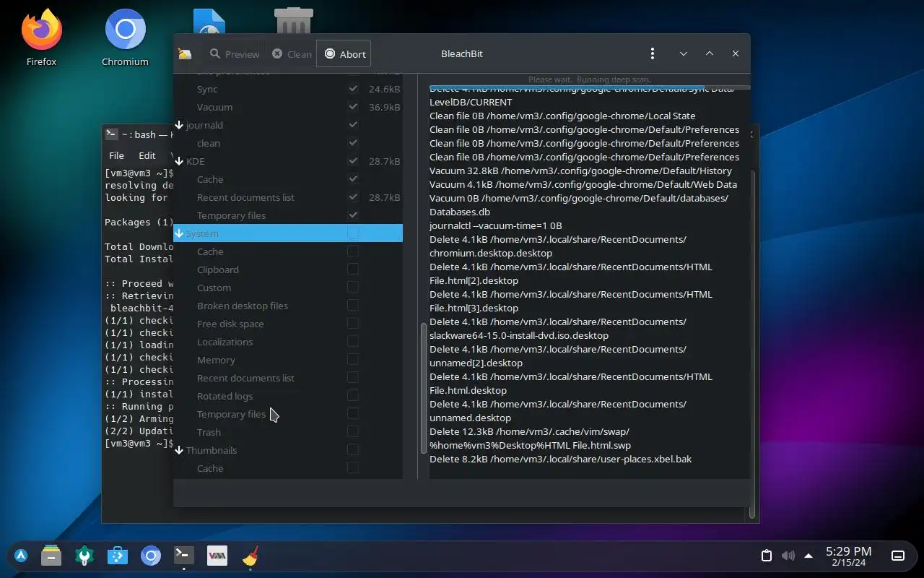Image resolution: width=924 pixels, height=578 pixels.
Task: Open the Trash icon on the desktop
Action: (x=294, y=20)
